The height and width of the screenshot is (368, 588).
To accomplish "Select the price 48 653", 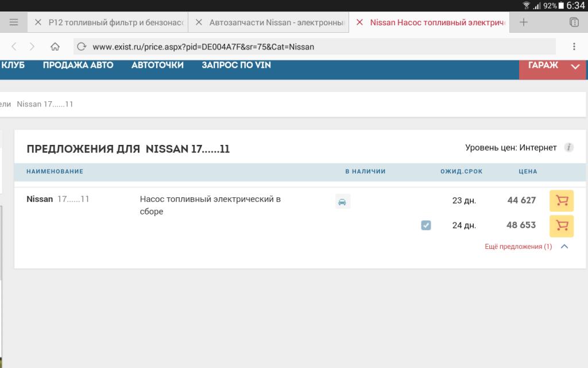I will [521, 225].
